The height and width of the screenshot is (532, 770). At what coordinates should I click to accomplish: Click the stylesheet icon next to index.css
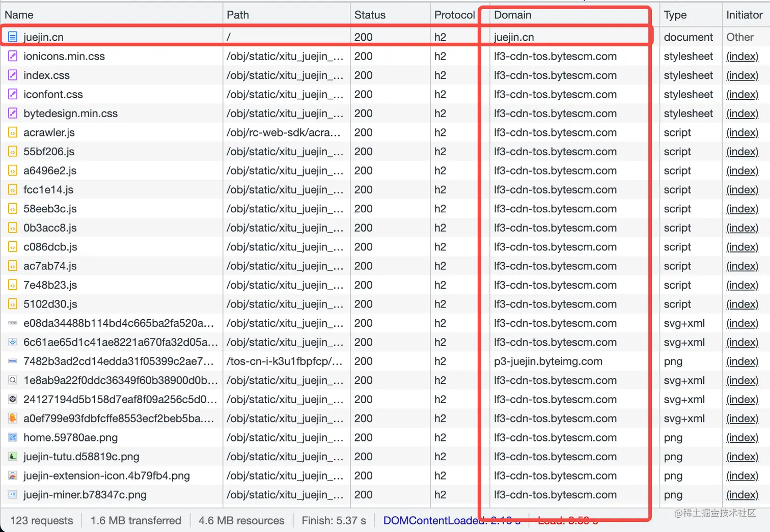(13, 75)
